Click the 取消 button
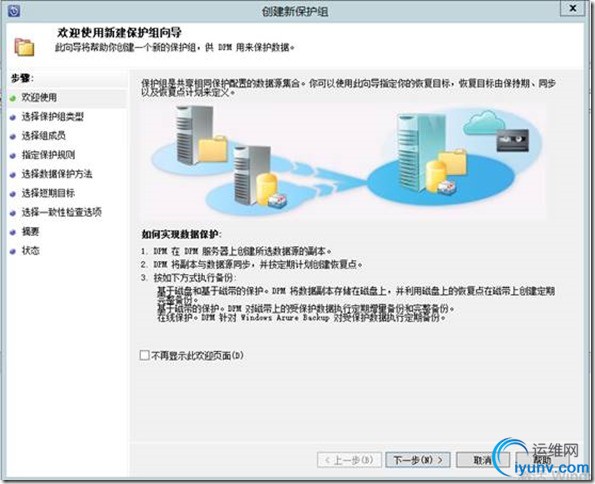This screenshot has width=595, height=484. click(482, 460)
